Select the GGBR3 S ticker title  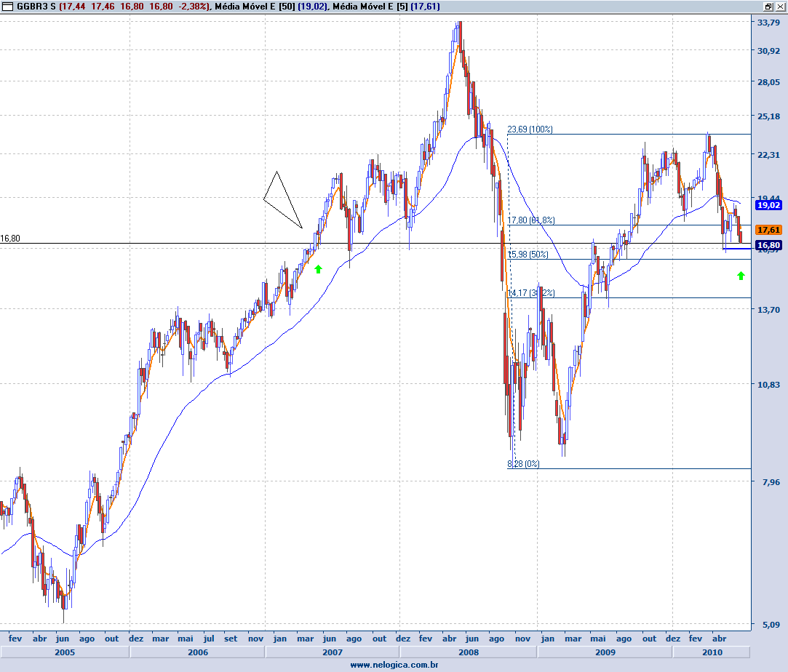tap(36, 7)
